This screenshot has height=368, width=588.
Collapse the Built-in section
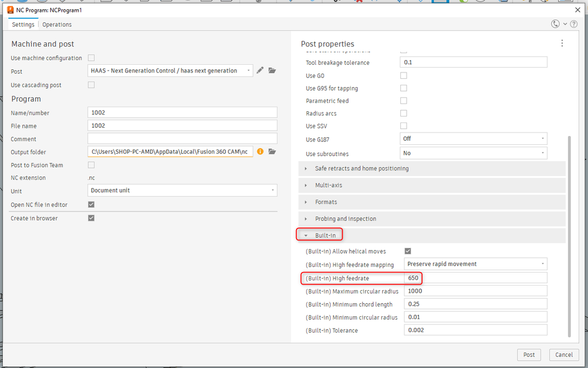click(432, 236)
